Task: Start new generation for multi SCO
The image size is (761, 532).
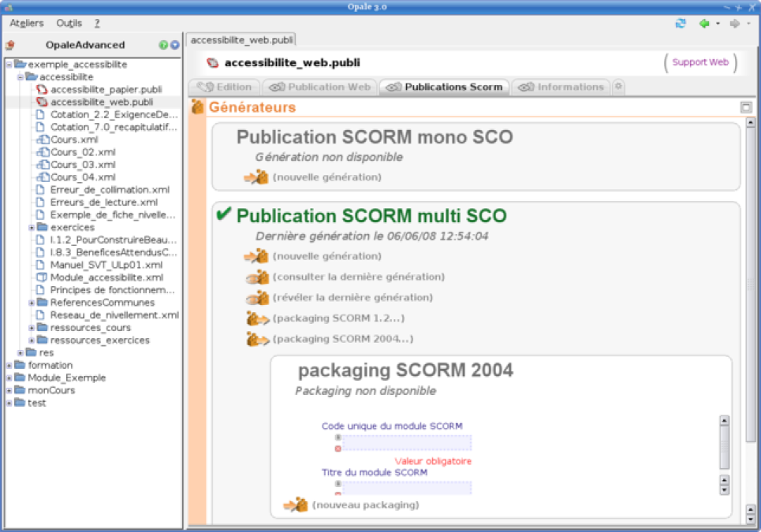Action: [327, 257]
